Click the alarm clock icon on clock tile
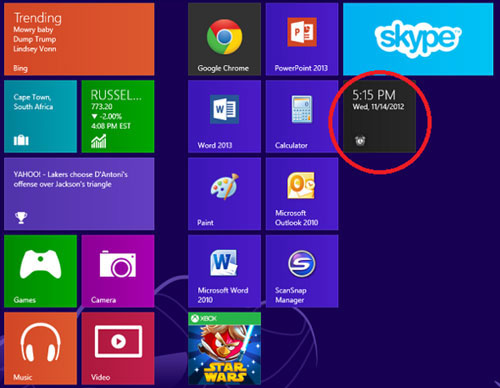Image resolution: width=500 pixels, height=388 pixels. tap(360, 141)
